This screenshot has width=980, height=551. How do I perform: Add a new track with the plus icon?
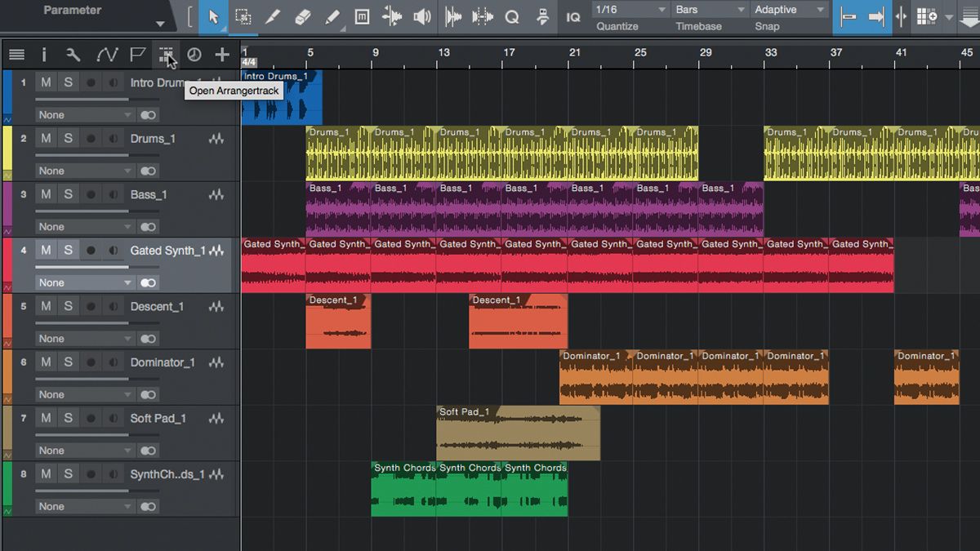click(x=222, y=54)
